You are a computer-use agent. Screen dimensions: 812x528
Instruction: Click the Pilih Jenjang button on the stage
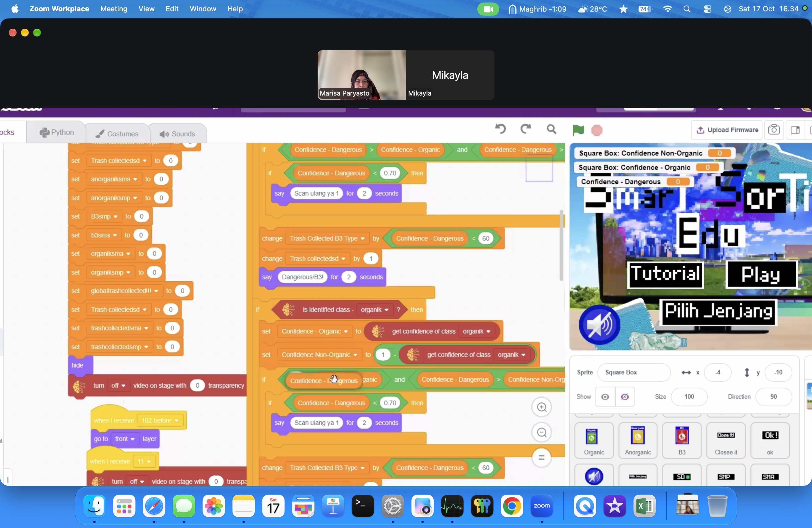pos(718,312)
